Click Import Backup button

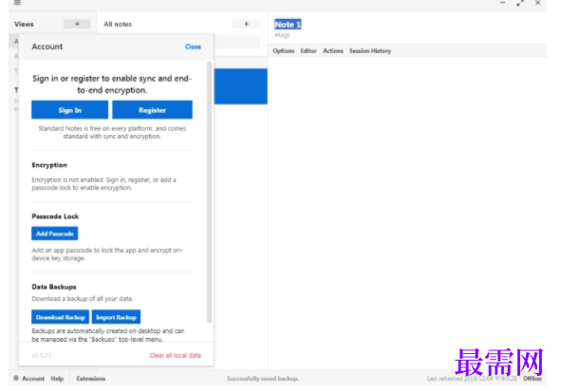[116, 317]
